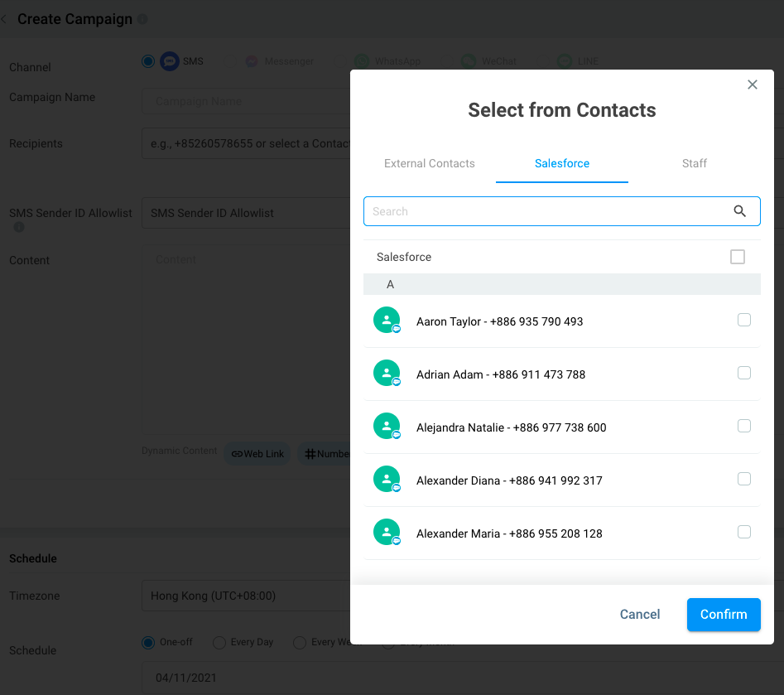The image size is (784, 695).
Task: Click Alexander Maria's contact avatar icon
Action: (x=387, y=533)
